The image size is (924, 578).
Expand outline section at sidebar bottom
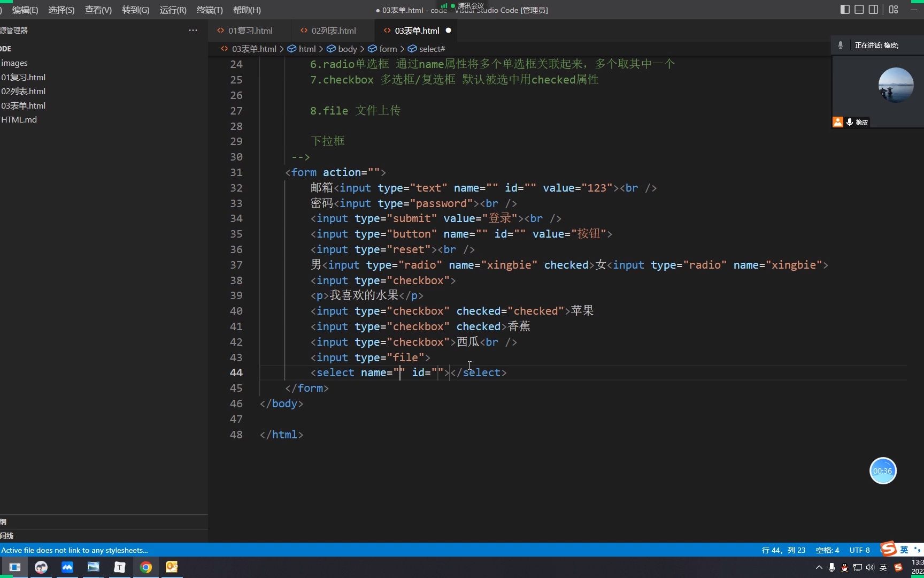[104, 522]
